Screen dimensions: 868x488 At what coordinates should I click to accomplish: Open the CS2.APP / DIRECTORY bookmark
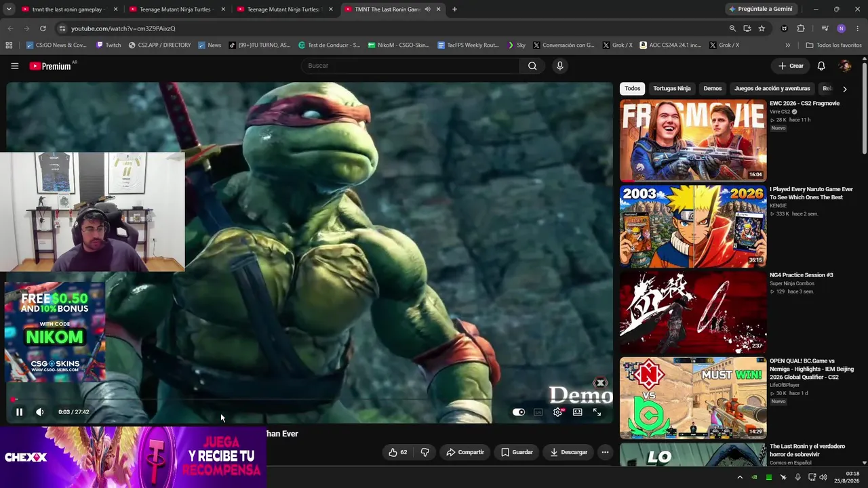(x=159, y=45)
